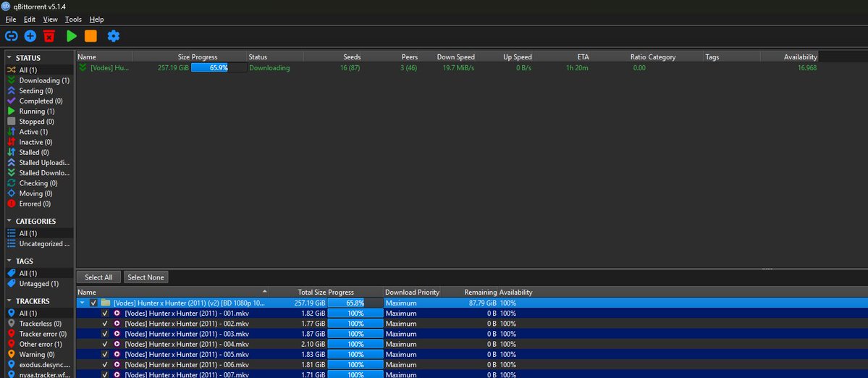Click the red Remove torrent trash icon
The image size is (868, 378).
click(49, 36)
